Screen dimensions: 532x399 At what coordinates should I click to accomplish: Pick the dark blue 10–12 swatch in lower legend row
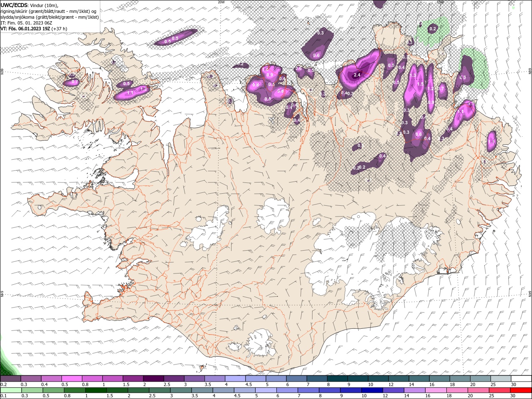point(372,390)
